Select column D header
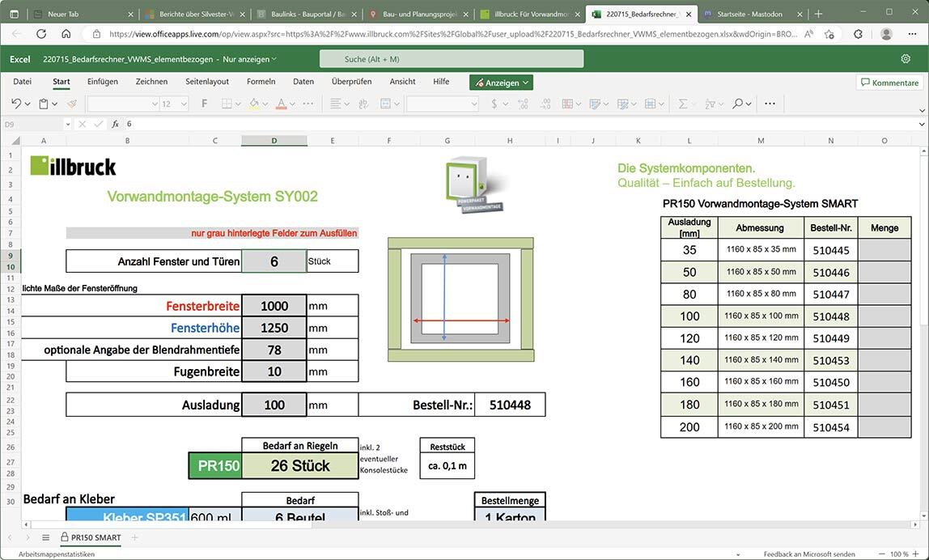This screenshot has height=560, width=929. pos(274,141)
